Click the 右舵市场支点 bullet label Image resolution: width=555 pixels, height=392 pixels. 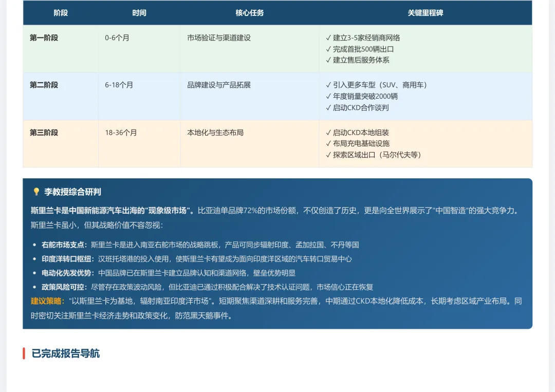pos(63,245)
